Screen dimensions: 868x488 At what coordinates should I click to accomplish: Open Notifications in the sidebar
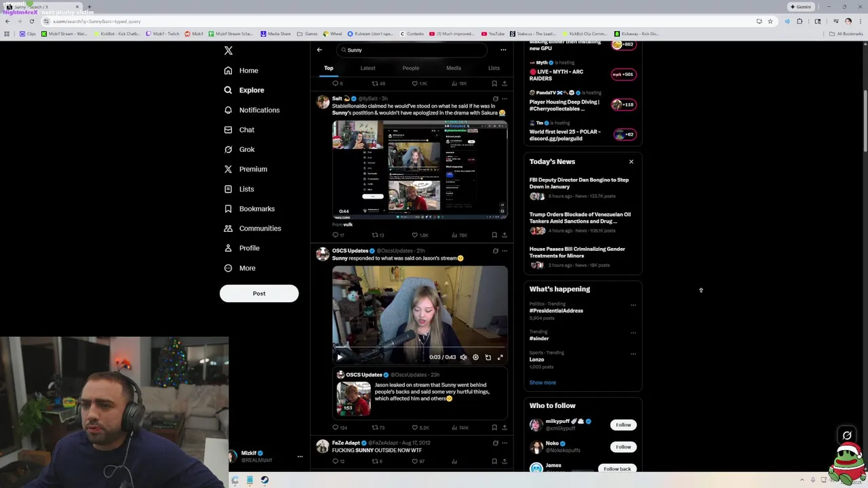(x=252, y=110)
